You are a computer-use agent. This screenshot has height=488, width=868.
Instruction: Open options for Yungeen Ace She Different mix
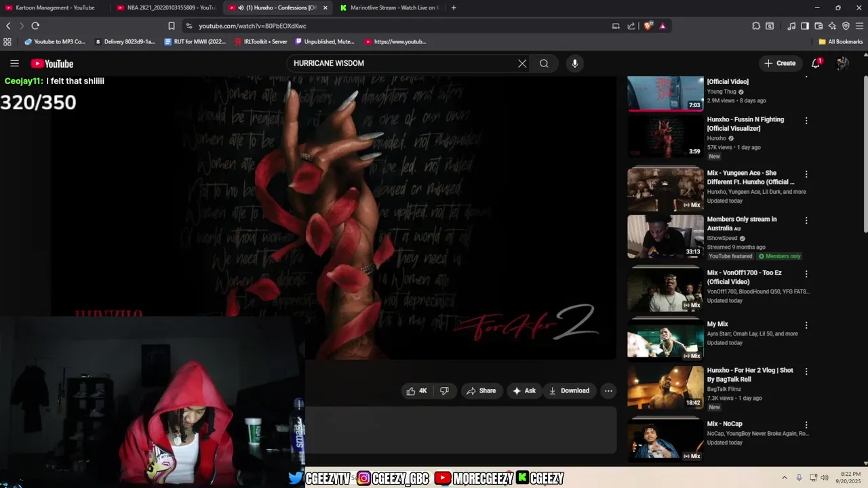(x=806, y=174)
